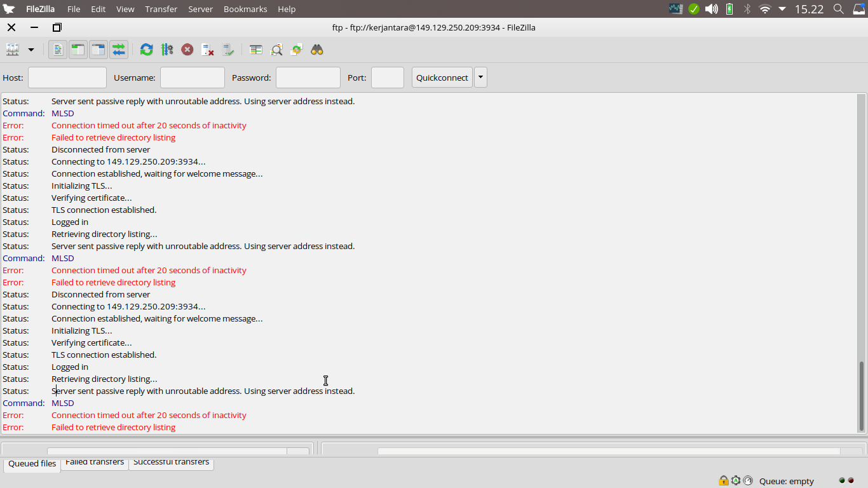Click the last 'Failed to retrieve directory listing' error

[x=113, y=427]
